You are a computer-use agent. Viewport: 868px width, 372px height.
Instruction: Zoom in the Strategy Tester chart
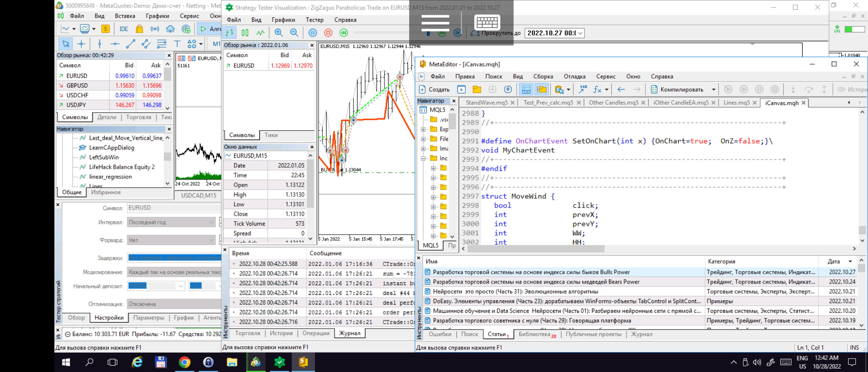(x=278, y=33)
